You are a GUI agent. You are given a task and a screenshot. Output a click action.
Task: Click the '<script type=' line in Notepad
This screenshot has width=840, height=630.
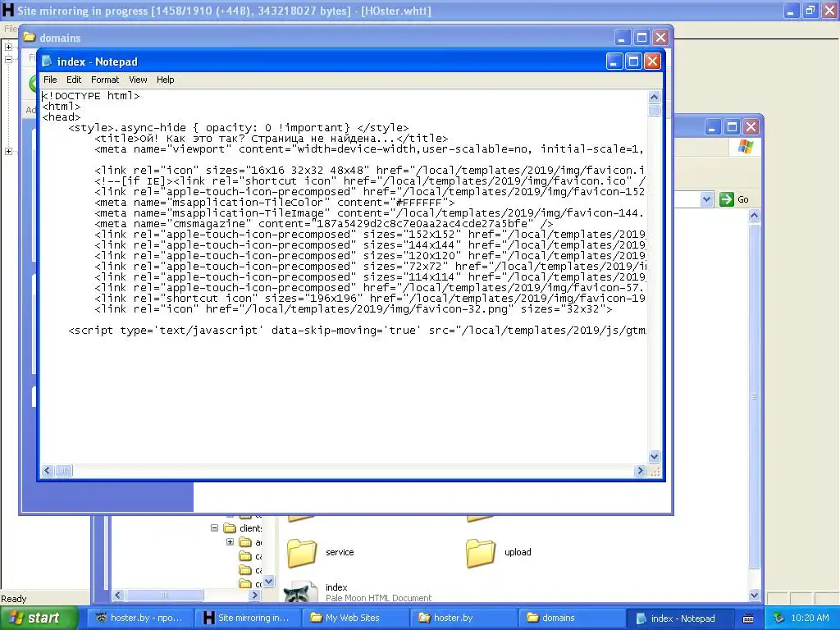358,331
